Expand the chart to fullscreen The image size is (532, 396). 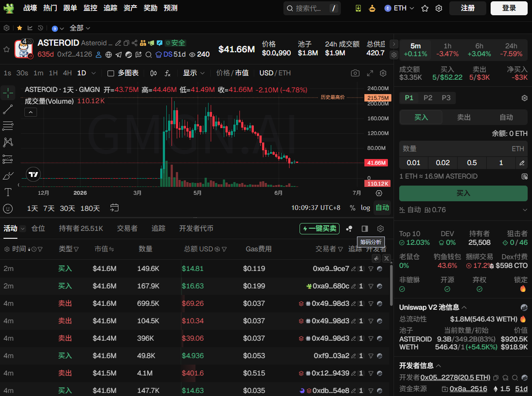point(370,73)
